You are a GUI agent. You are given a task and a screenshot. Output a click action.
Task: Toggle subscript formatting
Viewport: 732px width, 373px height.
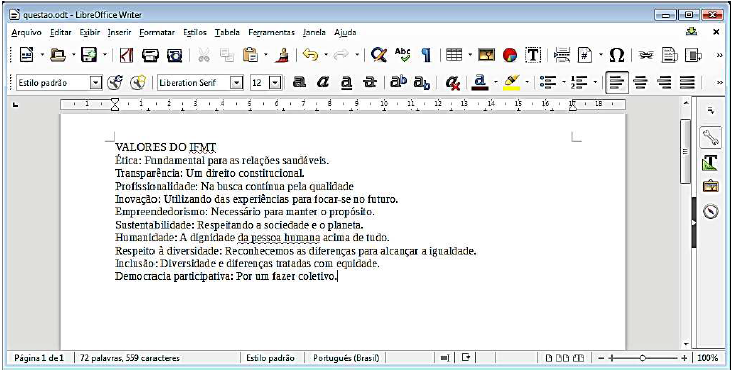point(422,83)
